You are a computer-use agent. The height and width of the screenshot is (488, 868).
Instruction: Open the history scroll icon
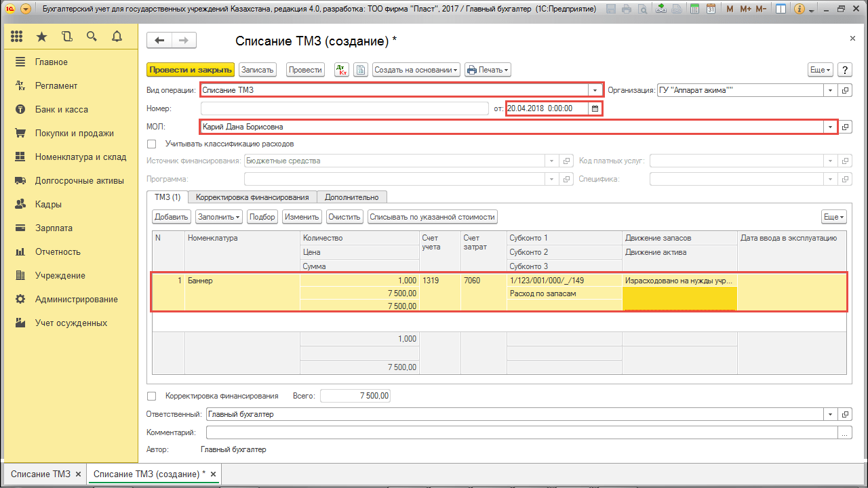click(x=66, y=37)
